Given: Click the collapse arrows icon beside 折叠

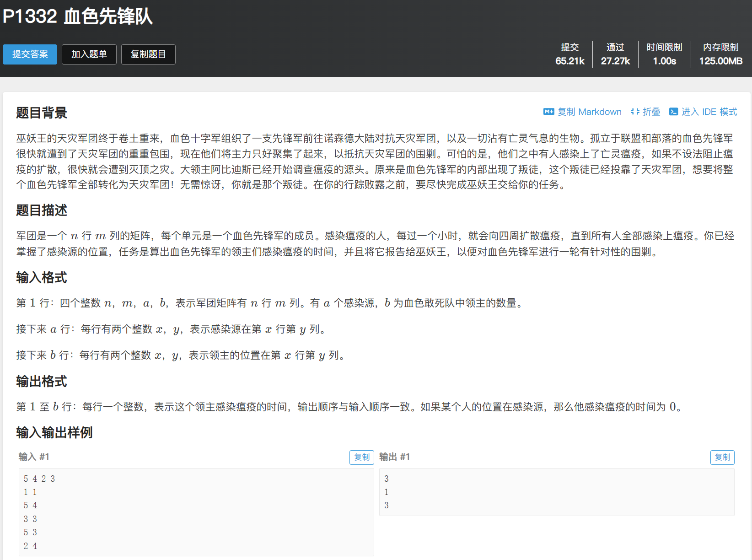Looking at the screenshot, I should 635,112.
